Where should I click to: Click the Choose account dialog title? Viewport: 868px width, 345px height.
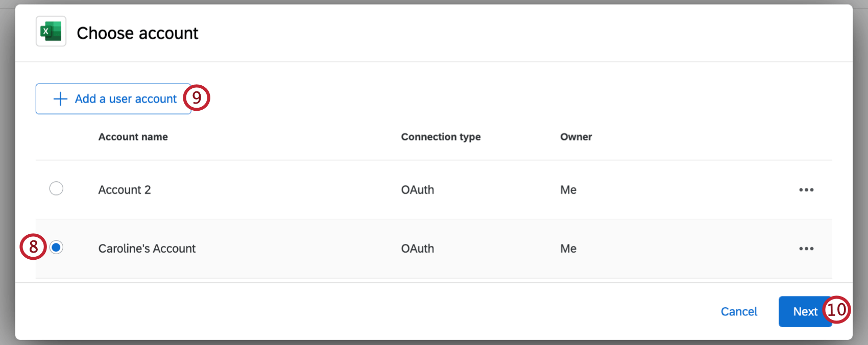(x=137, y=33)
